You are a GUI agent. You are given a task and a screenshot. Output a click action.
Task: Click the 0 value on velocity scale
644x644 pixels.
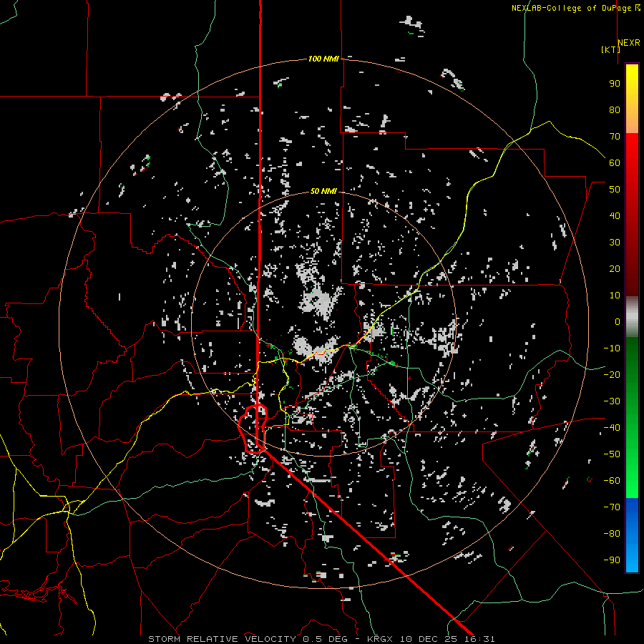pyautogui.click(x=618, y=322)
